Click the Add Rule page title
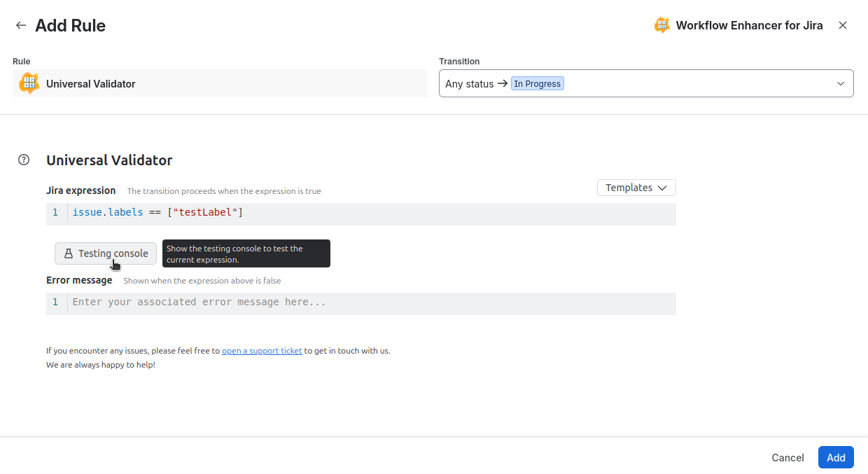This screenshot has width=868, height=474. [70, 25]
